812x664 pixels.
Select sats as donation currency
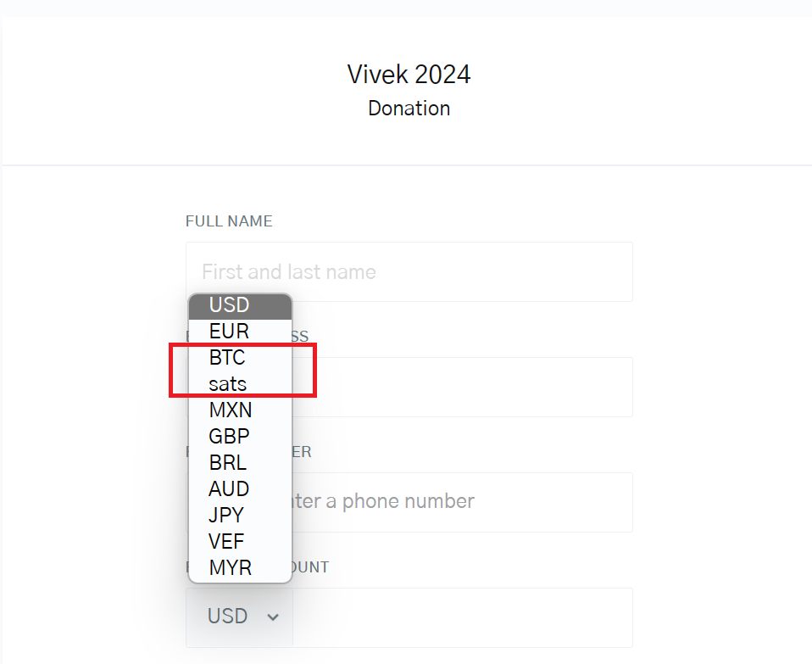227,384
